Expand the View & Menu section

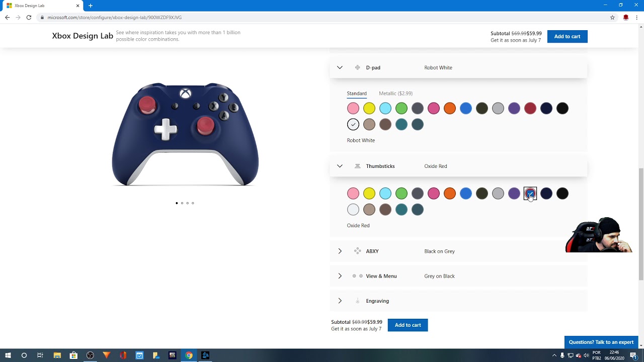coord(340,276)
